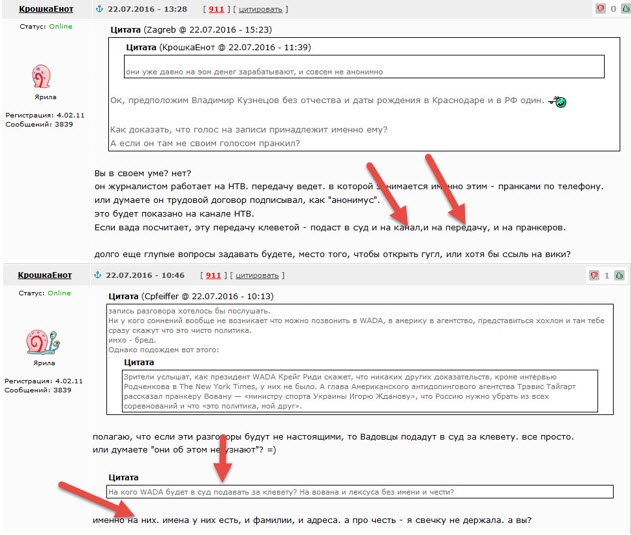Click line 'Ок, предположим Владимир Кузнецов без отчества'
Viewport: 631px width, 535px height.
click(x=327, y=100)
